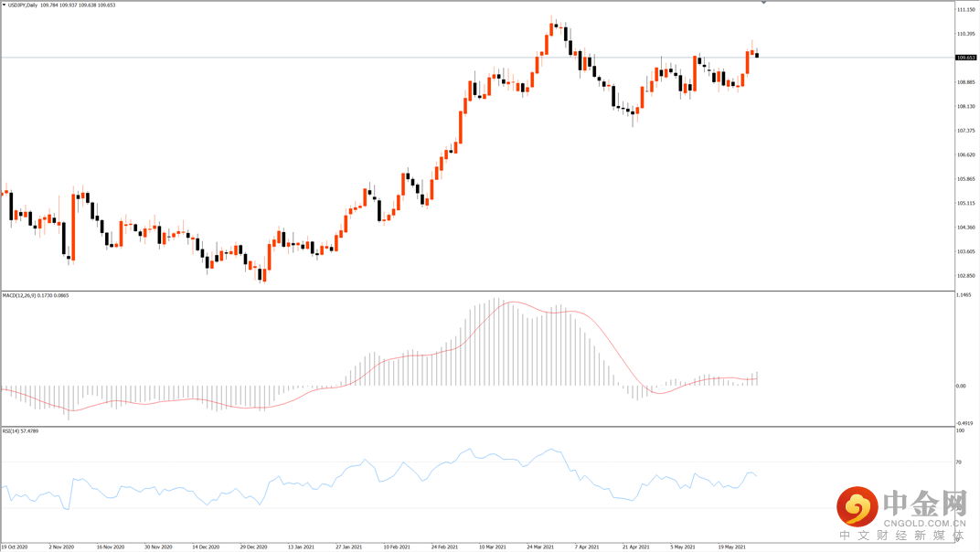Screen dimensions: 980x552
Task: Click the 103.605 price axis value
Action: 965,251
